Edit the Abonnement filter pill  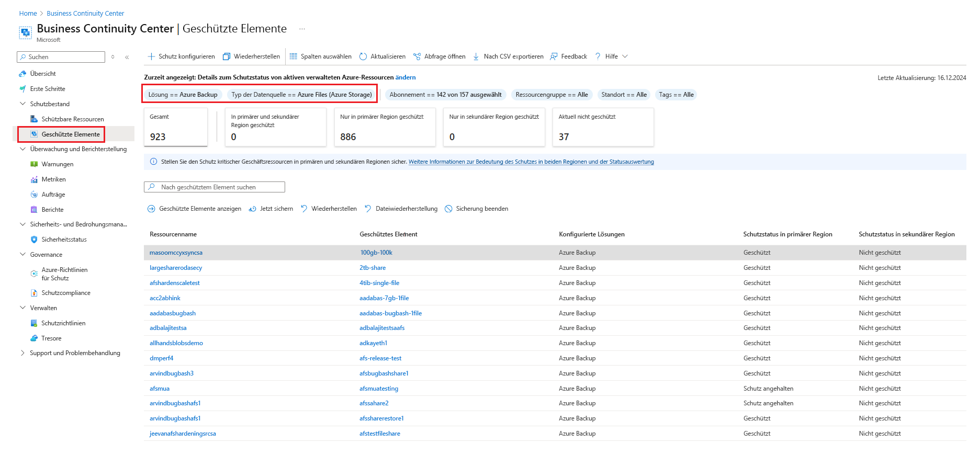[445, 95]
